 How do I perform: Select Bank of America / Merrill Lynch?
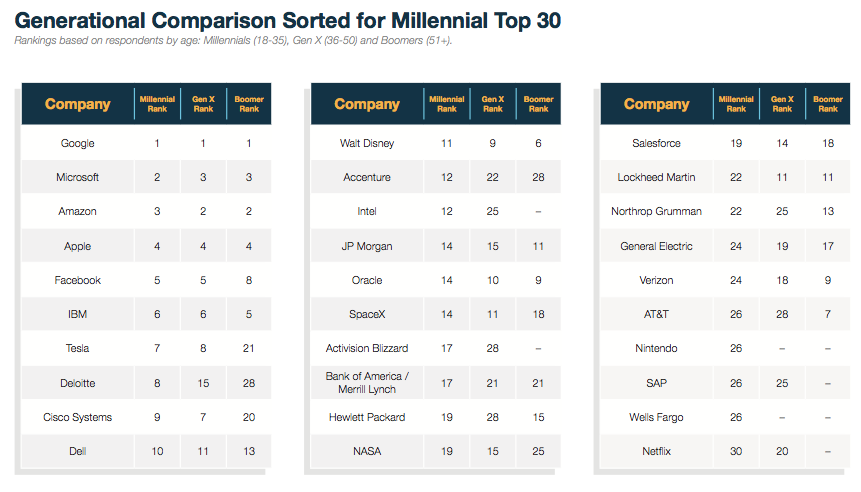point(367,383)
